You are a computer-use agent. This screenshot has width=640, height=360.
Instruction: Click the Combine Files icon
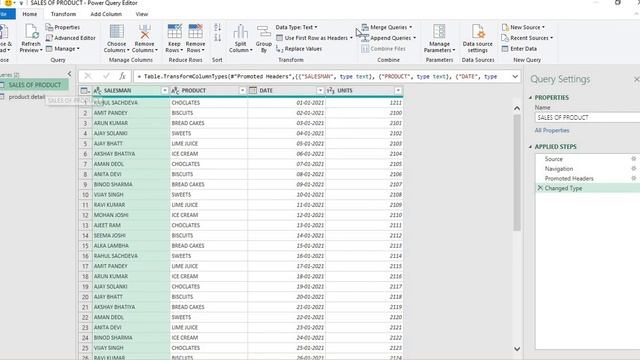pos(365,49)
